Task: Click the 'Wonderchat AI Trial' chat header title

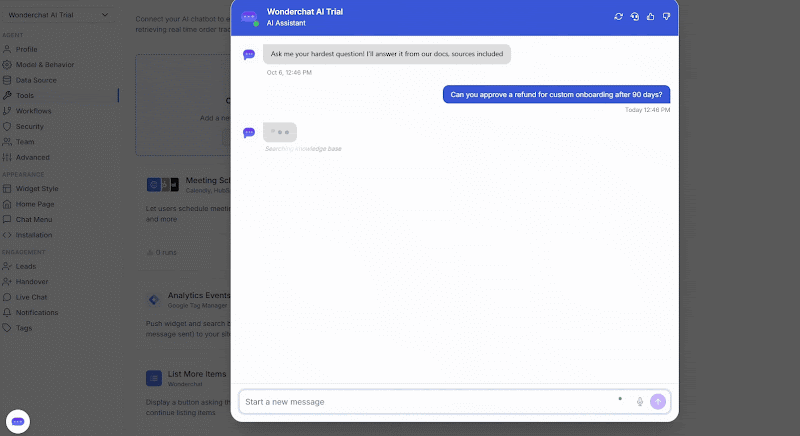Action: pyautogui.click(x=305, y=12)
